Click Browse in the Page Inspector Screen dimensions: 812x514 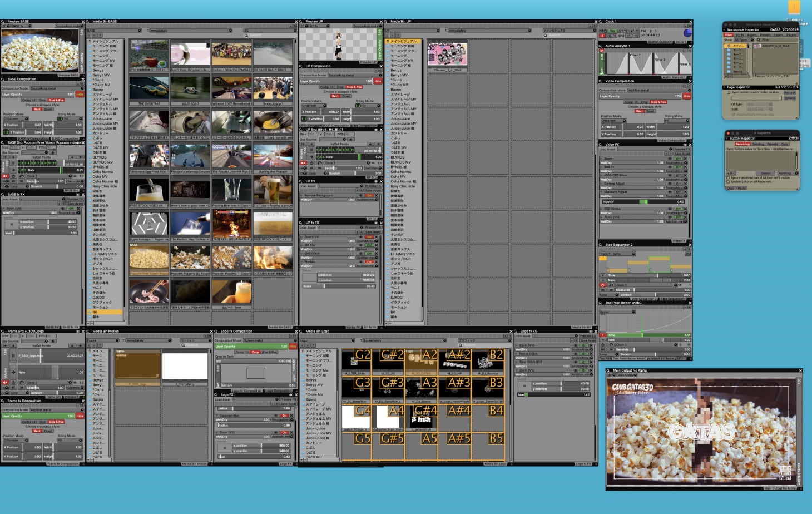click(790, 98)
